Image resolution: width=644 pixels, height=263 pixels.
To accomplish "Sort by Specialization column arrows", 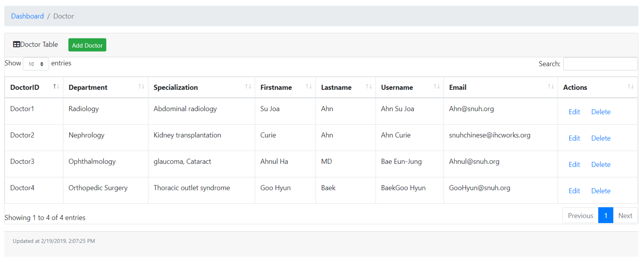I will tap(248, 86).
